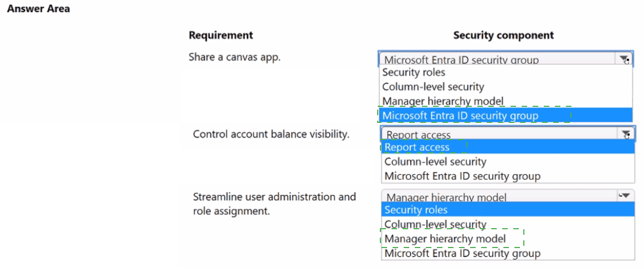Image resolution: width=644 pixels, height=268 pixels.
Task: Click the combo box field showing Report access
Action: (x=498, y=134)
